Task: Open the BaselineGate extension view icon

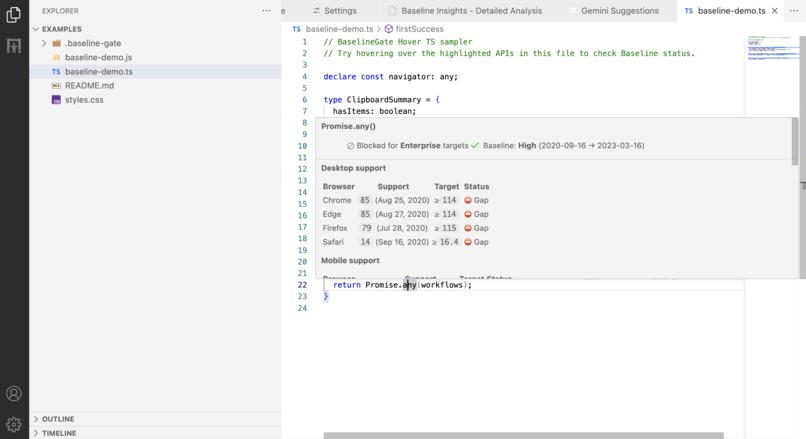Action: tap(14, 46)
